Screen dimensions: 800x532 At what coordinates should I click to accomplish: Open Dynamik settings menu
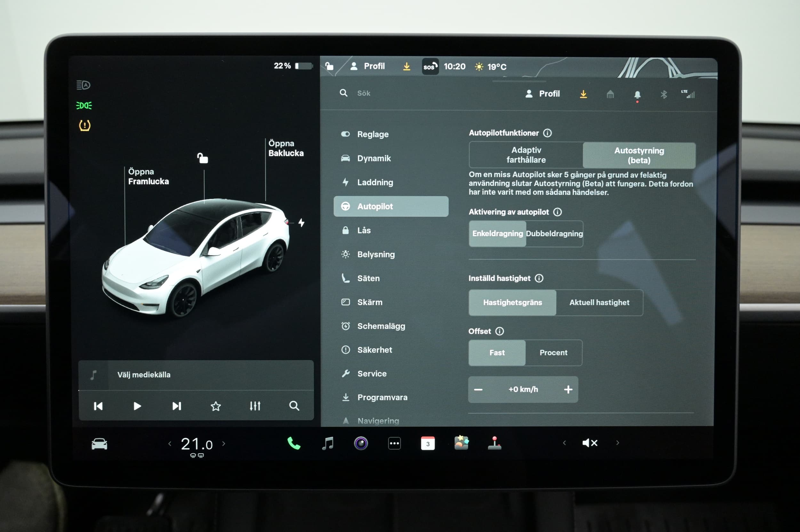point(391,158)
